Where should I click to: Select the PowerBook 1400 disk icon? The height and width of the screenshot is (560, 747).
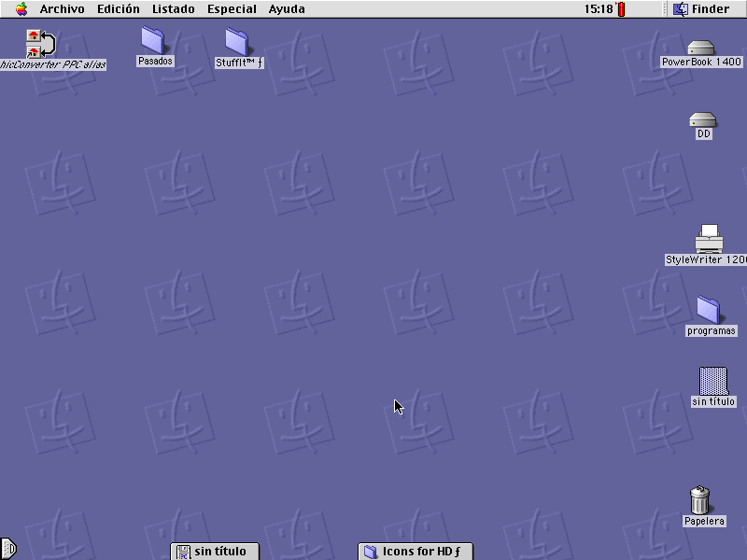click(701, 48)
